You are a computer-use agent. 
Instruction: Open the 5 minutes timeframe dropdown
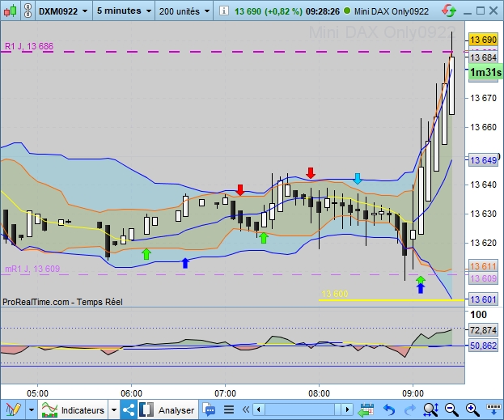point(124,11)
